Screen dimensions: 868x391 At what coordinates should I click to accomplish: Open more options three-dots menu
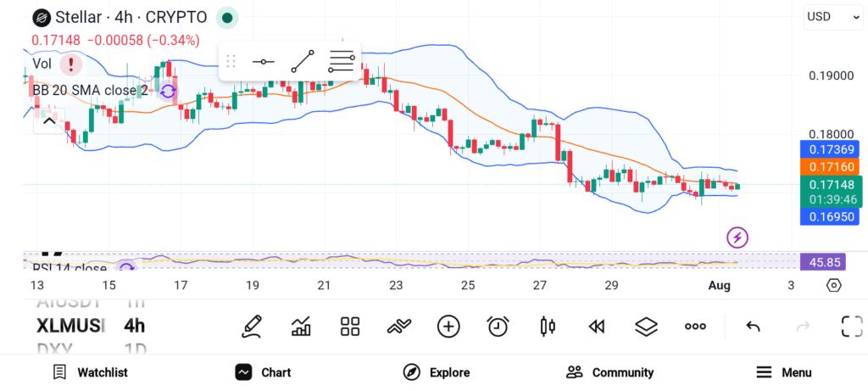tap(695, 327)
